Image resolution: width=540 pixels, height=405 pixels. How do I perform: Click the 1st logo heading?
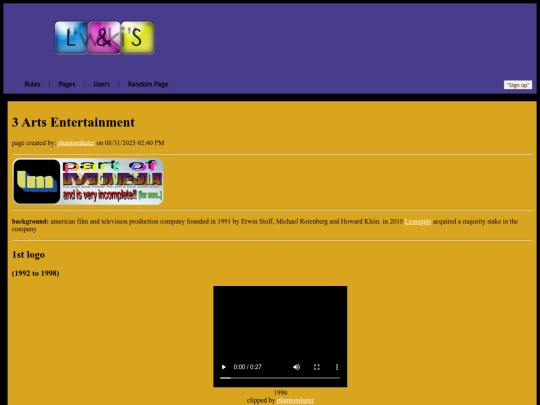pyautogui.click(x=28, y=255)
